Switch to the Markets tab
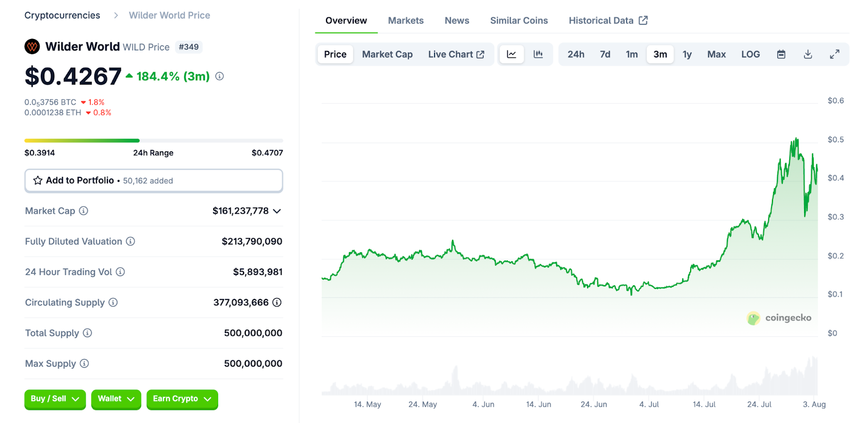 click(x=406, y=21)
